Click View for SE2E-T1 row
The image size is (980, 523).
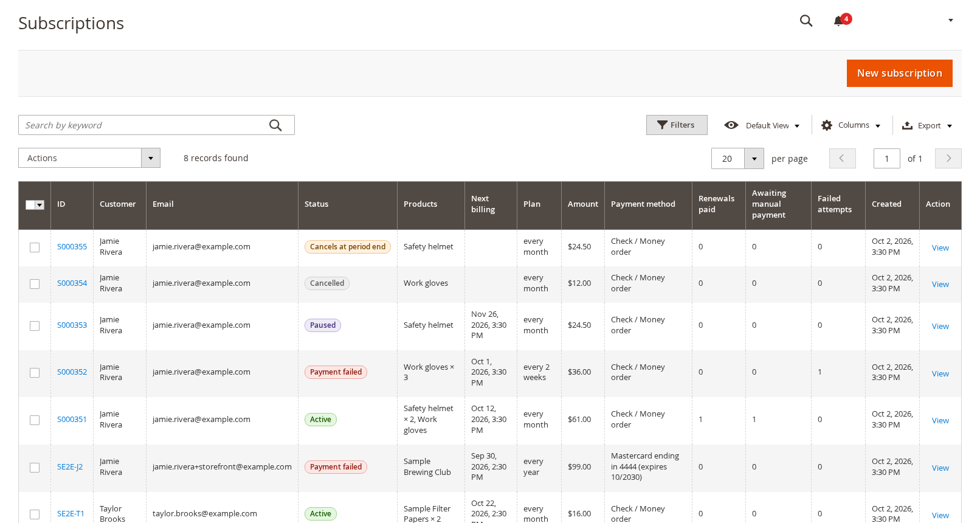click(x=940, y=516)
